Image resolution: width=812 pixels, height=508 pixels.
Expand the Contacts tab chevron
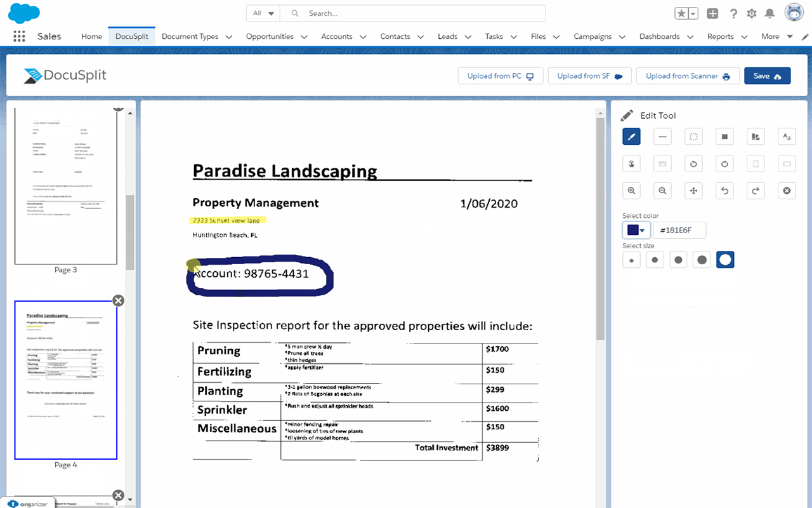(421, 37)
